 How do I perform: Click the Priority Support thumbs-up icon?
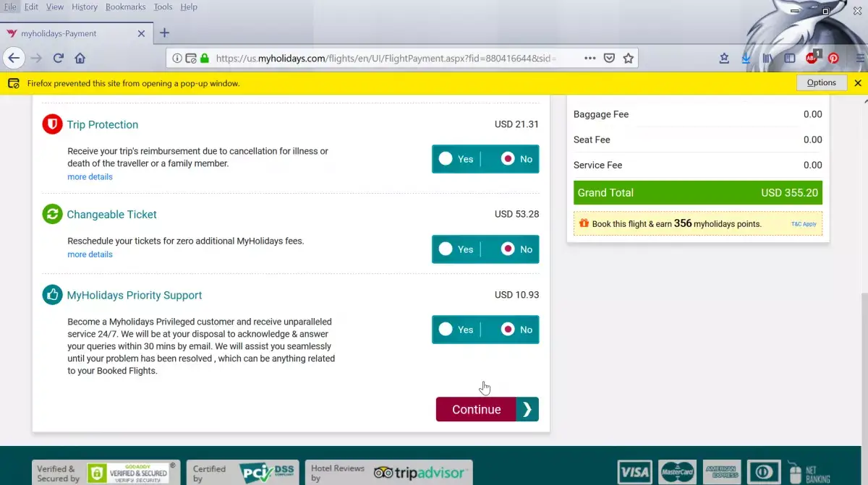(52, 295)
